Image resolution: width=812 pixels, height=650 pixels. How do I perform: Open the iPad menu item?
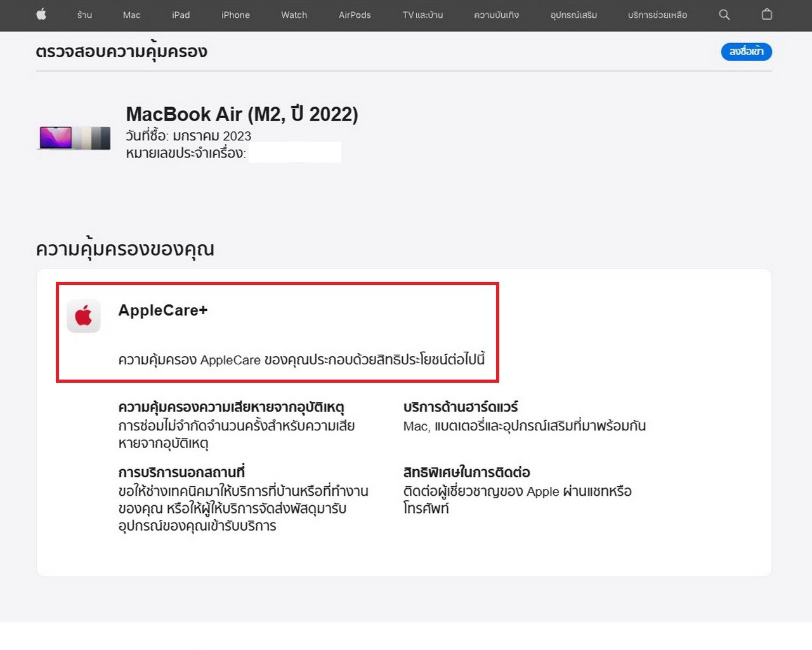[x=181, y=15]
